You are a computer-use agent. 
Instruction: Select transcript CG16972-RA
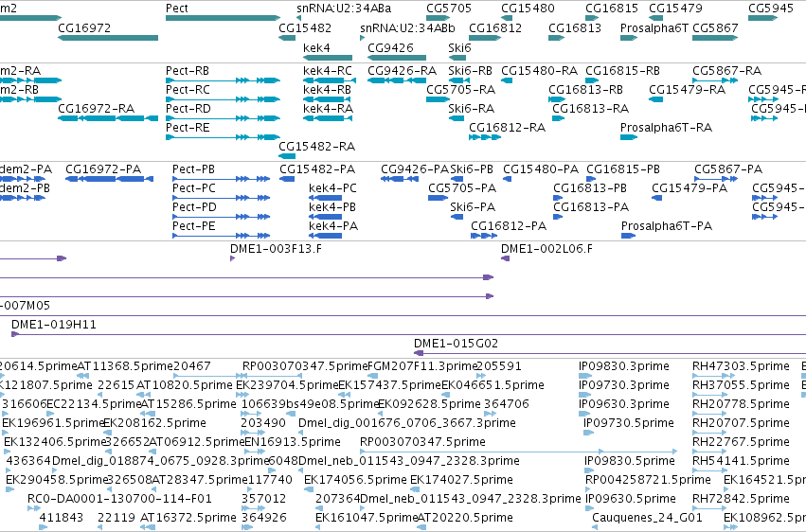[108, 118]
